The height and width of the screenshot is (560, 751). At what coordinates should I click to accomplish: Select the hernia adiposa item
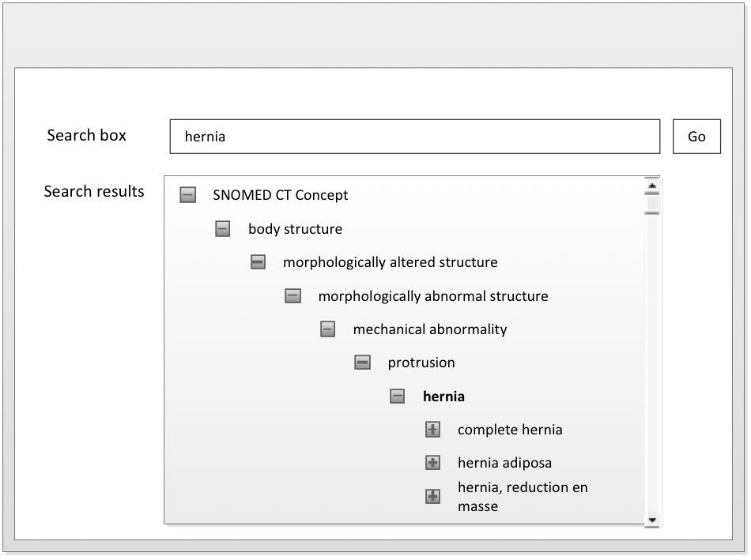pyautogui.click(x=504, y=463)
